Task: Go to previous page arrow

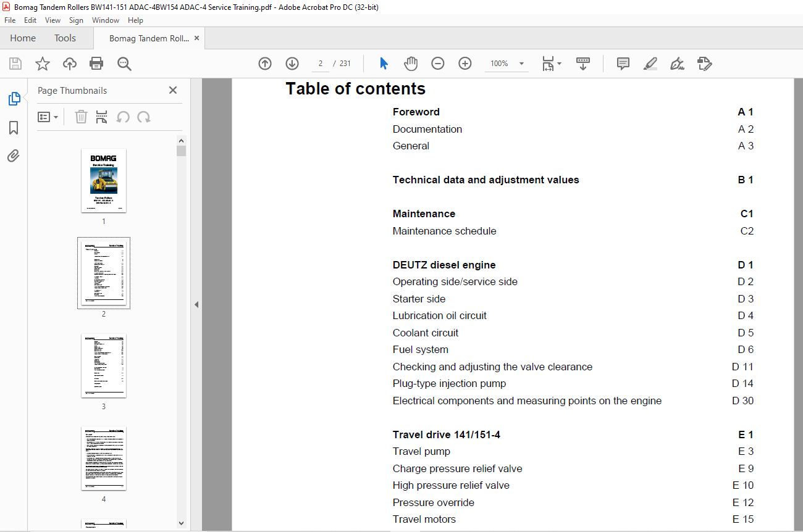Action: pos(265,64)
